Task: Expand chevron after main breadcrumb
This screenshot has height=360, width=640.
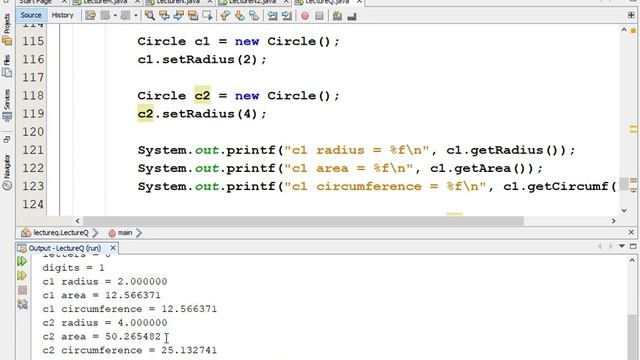Action: click(139, 233)
